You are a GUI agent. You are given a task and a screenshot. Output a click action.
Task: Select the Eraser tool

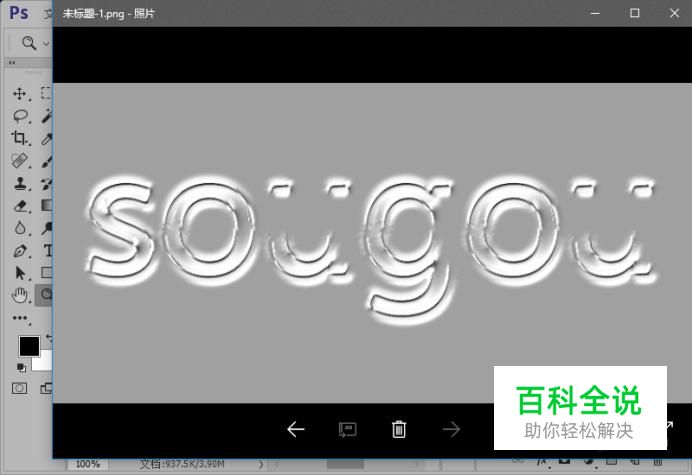pyautogui.click(x=20, y=206)
